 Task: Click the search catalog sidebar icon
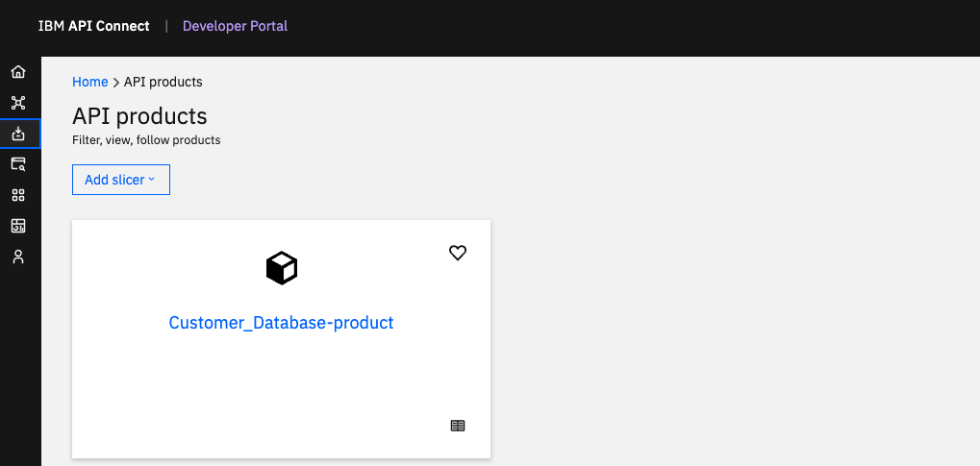click(18, 164)
